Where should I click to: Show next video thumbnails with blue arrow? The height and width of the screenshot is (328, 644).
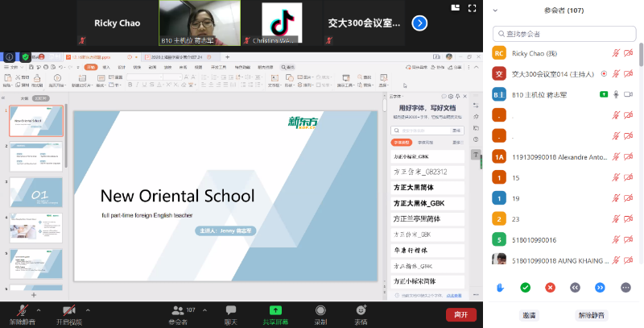coord(419,23)
